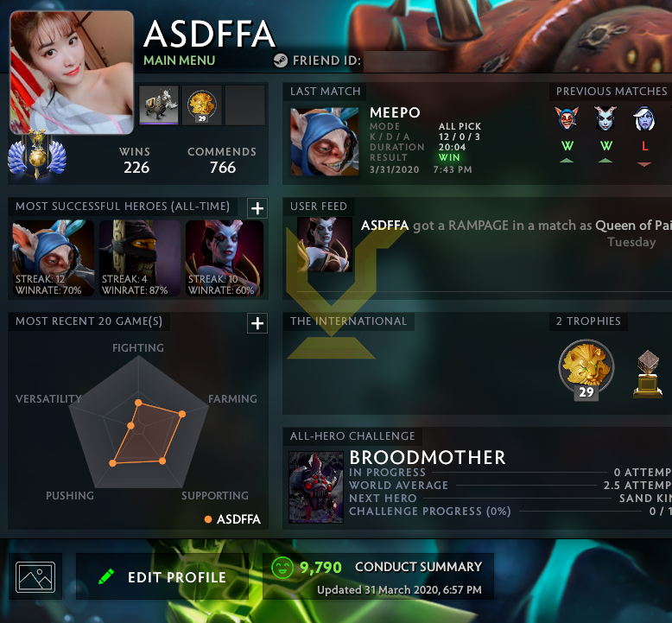Click the level 29 golden trophy in Trophies
672x623 pixels.
586,370
